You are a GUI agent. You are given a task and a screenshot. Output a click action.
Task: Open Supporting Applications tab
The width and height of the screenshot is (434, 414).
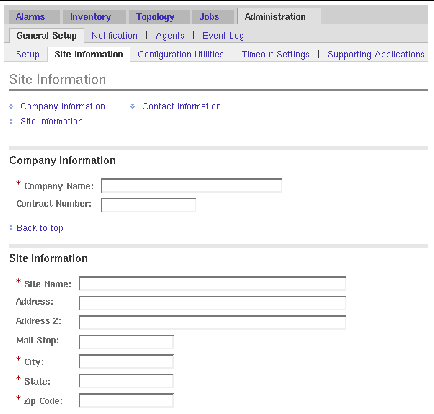[376, 54]
